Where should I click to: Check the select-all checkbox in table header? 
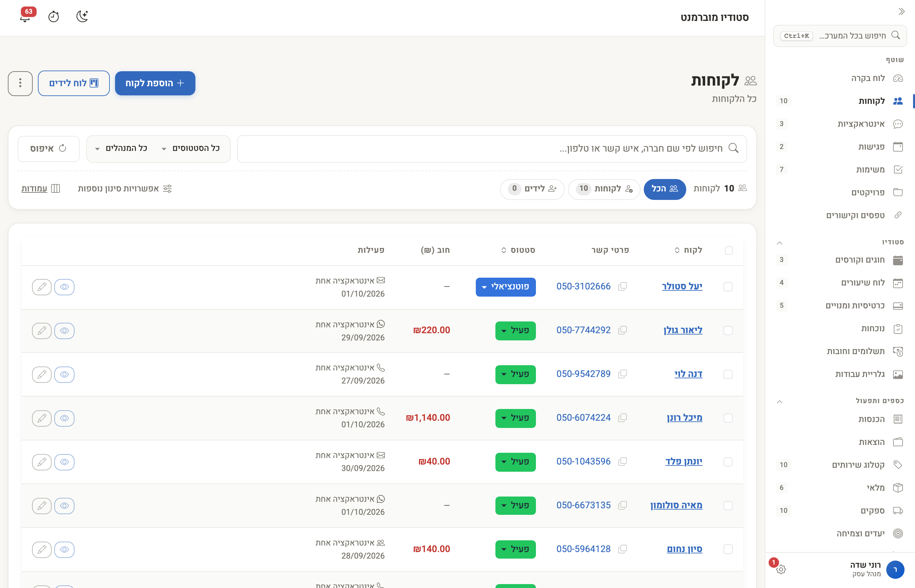tap(729, 251)
